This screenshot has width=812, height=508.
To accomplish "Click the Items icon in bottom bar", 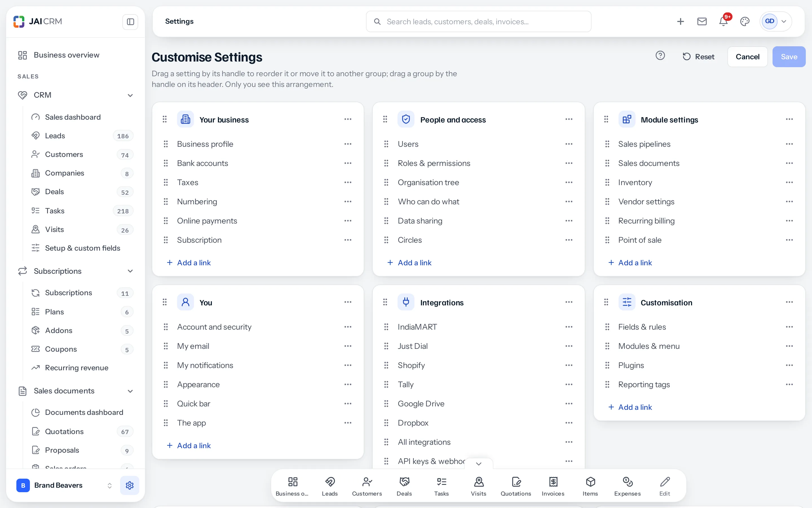I will coord(590,486).
